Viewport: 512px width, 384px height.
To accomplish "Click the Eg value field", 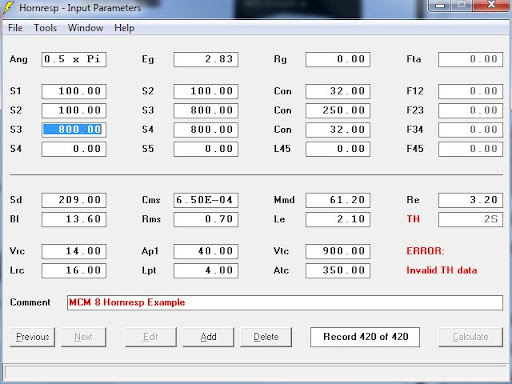I will pyautogui.click(x=206, y=59).
